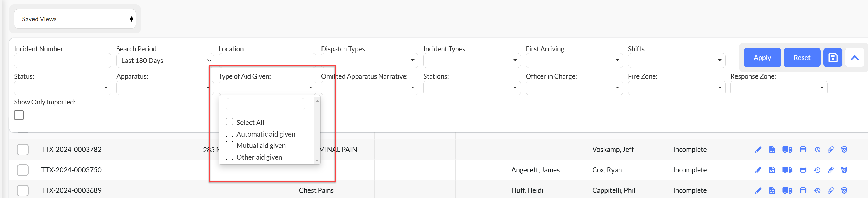Click the Incident Number input field
This screenshot has width=868, height=198.
pos(63,60)
